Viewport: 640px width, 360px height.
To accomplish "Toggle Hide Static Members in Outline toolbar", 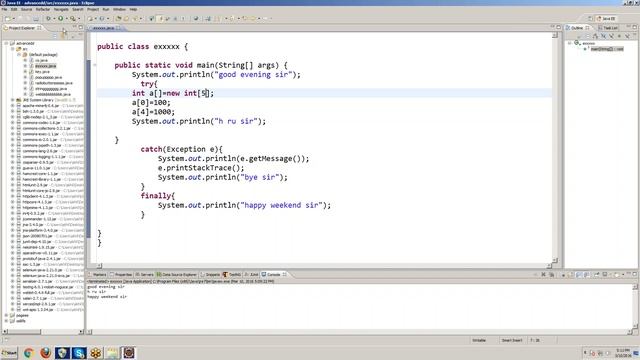I will (x=611, y=36).
